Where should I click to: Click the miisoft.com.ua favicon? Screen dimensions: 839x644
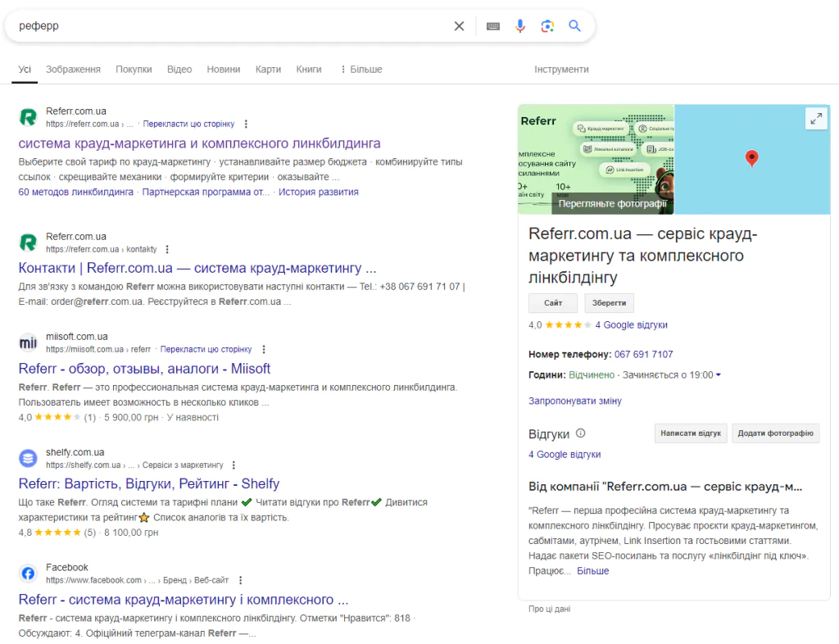click(28, 342)
